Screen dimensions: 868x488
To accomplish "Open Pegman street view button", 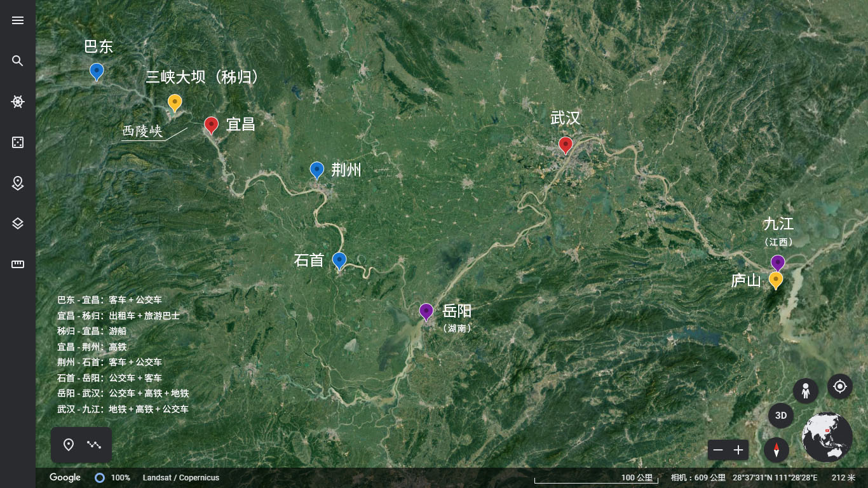I will (806, 391).
